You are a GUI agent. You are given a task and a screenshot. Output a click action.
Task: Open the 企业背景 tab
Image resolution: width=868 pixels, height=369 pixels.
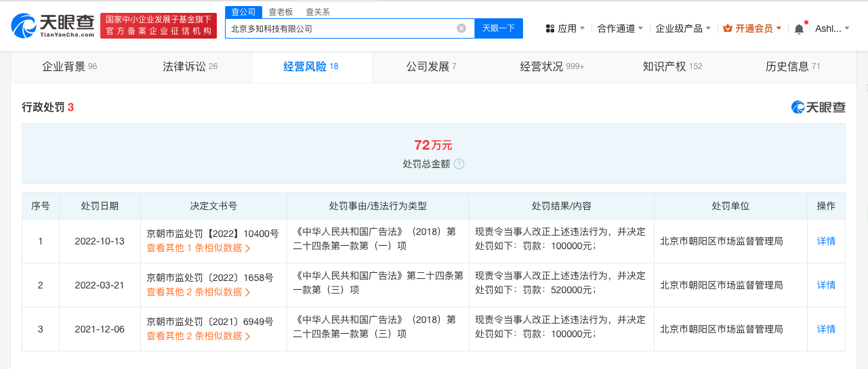[x=70, y=66]
